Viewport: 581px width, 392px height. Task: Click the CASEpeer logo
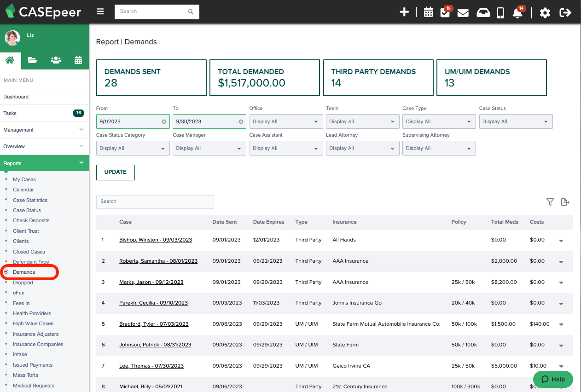click(43, 12)
